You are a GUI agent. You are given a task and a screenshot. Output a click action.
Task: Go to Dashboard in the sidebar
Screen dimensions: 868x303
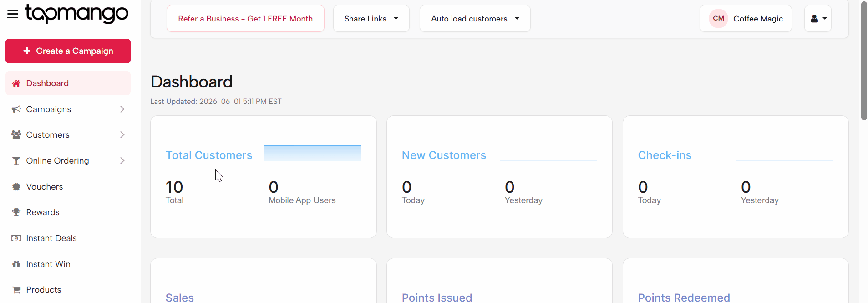68,83
